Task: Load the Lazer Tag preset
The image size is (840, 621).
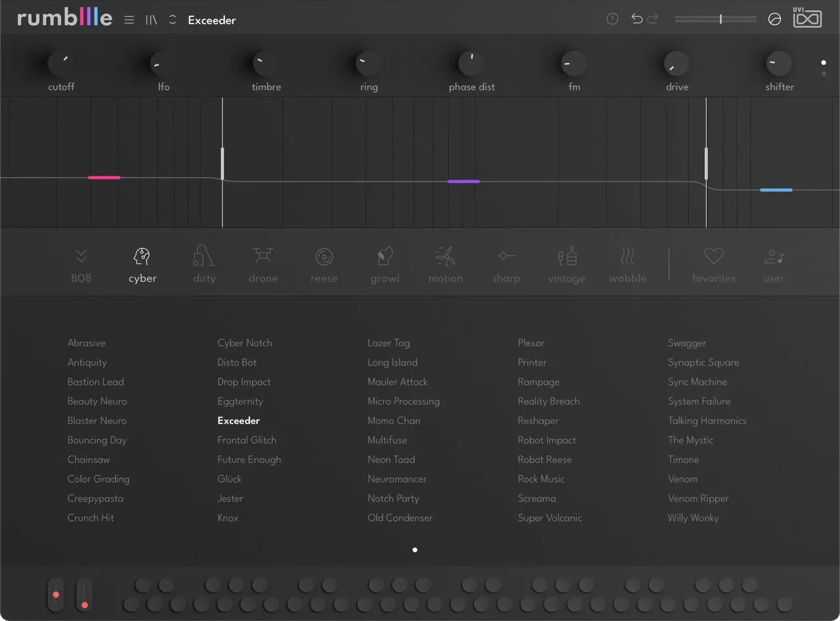Action: coord(388,343)
